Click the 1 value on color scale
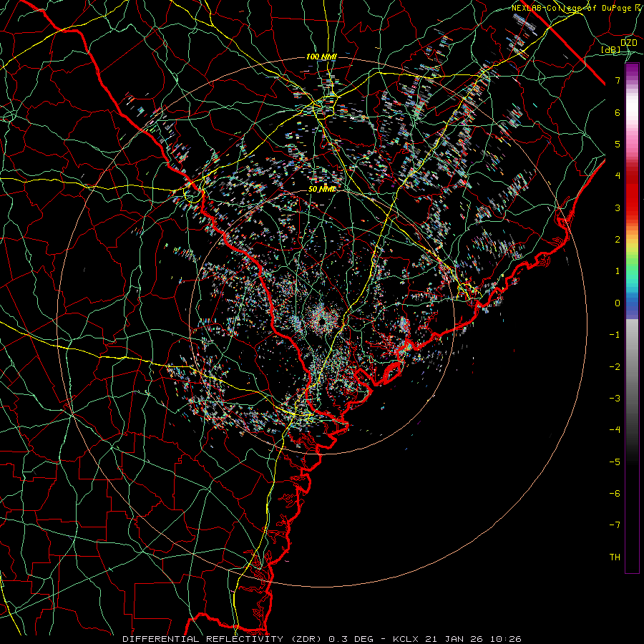This screenshot has height=644, width=644. 618,271
